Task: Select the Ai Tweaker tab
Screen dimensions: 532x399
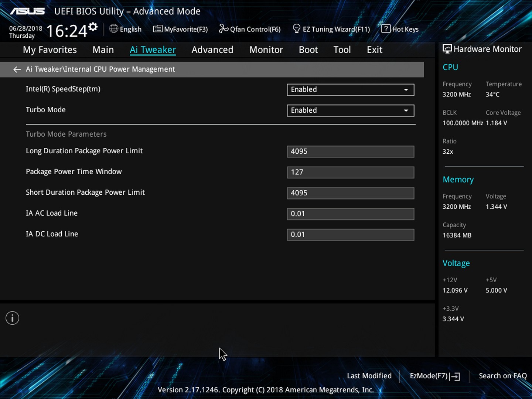Action: point(153,50)
